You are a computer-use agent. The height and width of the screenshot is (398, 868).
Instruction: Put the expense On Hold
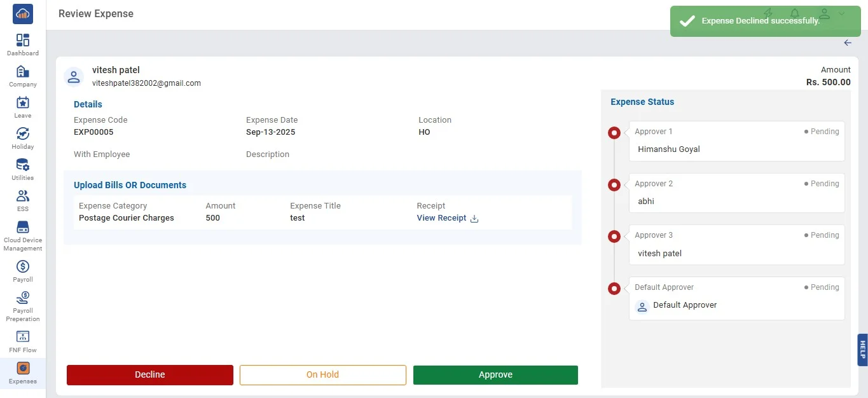coord(322,374)
